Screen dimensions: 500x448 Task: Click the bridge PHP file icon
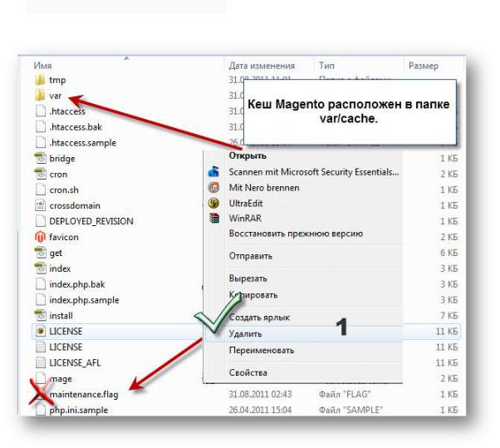pos(41,158)
